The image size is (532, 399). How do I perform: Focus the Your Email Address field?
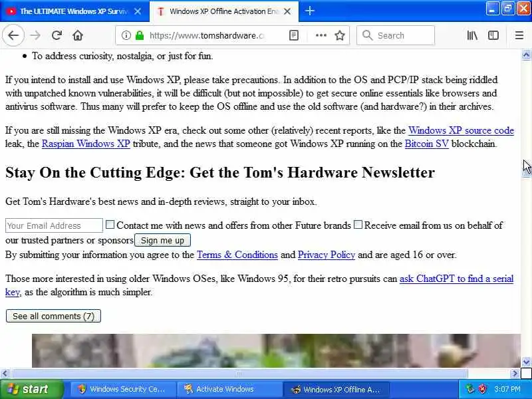pos(54,225)
